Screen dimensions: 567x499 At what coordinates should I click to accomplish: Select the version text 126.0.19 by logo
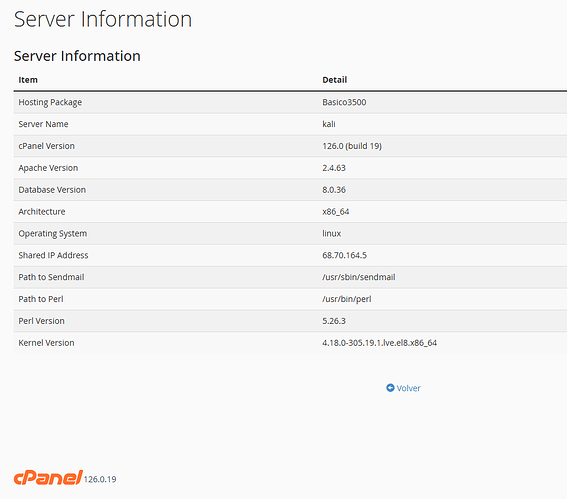pyautogui.click(x=100, y=479)
